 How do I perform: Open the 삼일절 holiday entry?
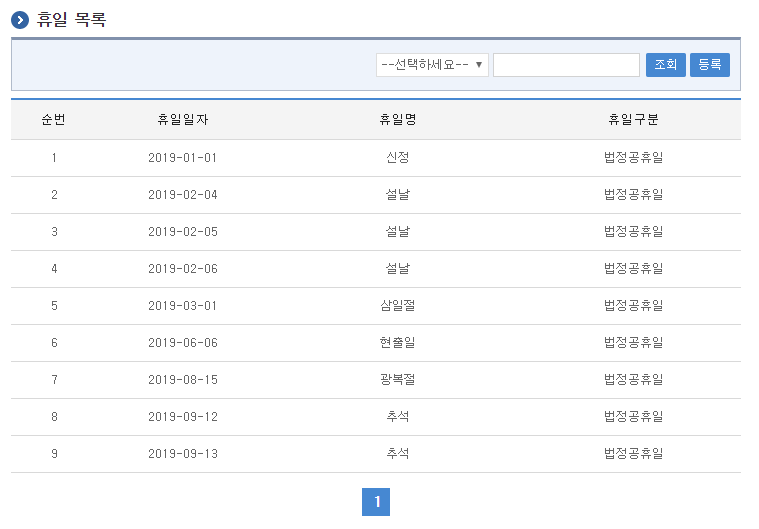397,306
